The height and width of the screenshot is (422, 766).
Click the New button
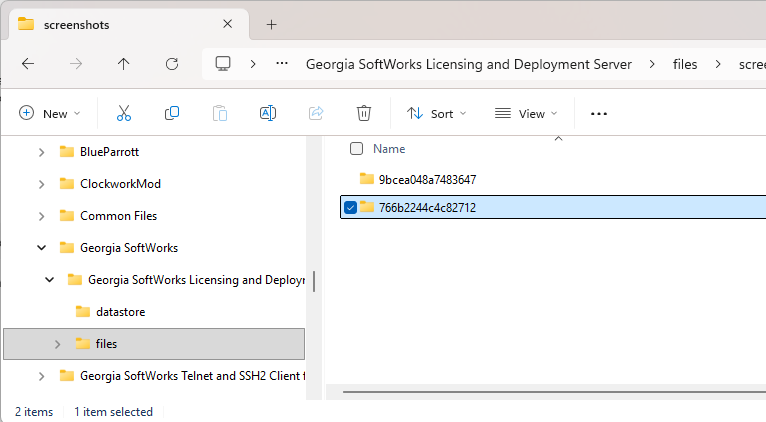click(50, 113)
